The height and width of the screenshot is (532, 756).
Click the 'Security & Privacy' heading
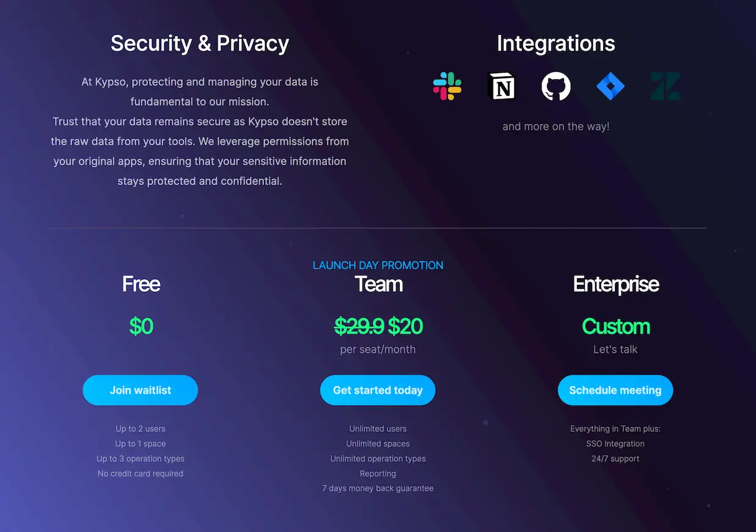coord(199,43)
